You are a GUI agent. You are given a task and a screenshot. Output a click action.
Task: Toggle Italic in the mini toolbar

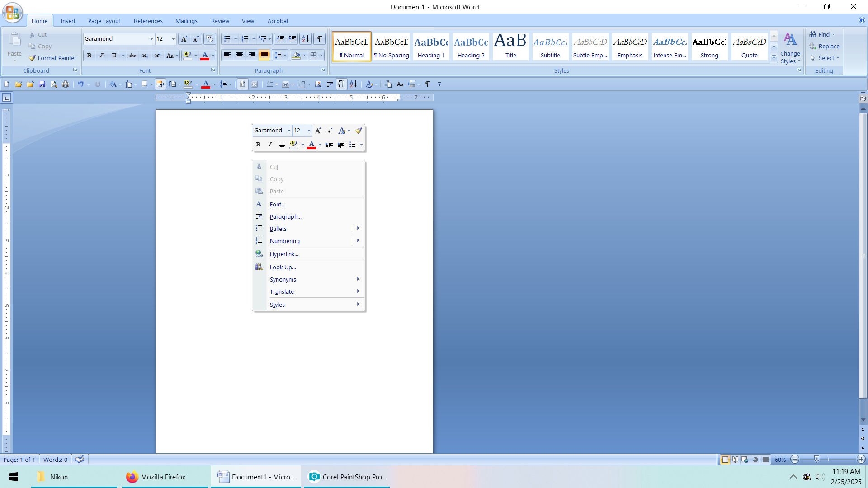(x=270, y=145)
